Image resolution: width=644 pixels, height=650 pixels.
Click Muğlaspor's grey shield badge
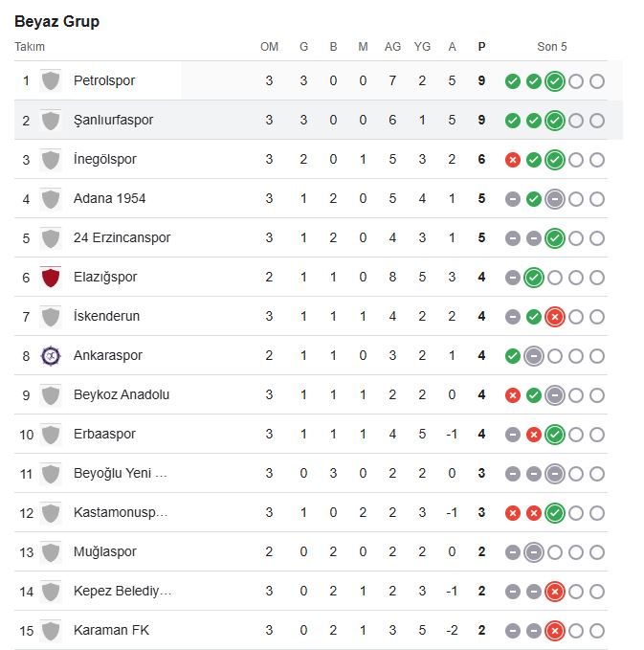(51, 552)
